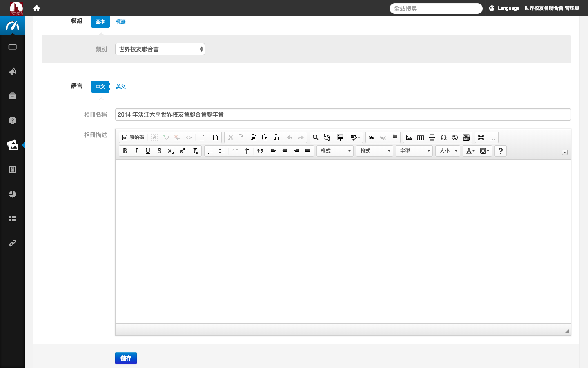Click Paste from Word icon
588x368 pixels.
click(x=276, y=137)
